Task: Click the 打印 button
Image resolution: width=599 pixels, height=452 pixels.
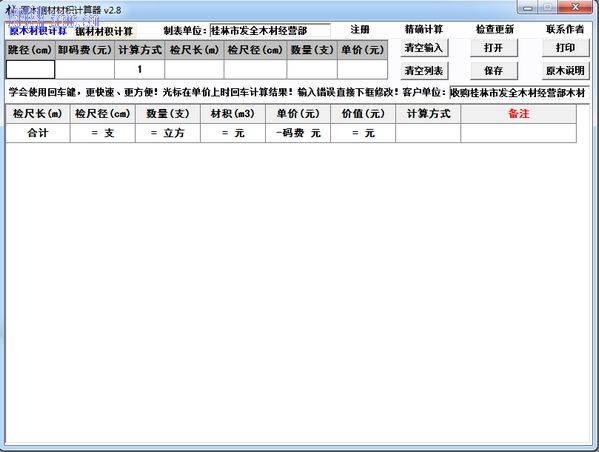Action: click(565, 48)
